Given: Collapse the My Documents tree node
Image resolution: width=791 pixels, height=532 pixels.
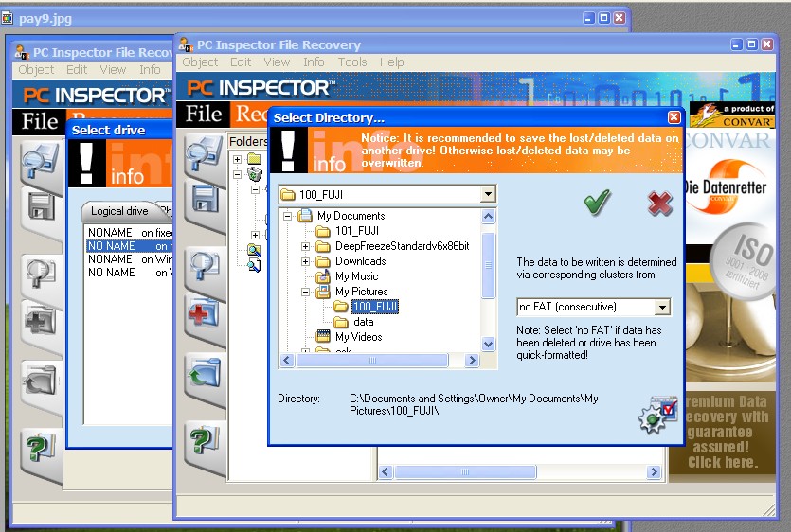Looking at the screenshot, I should [287, 216].
